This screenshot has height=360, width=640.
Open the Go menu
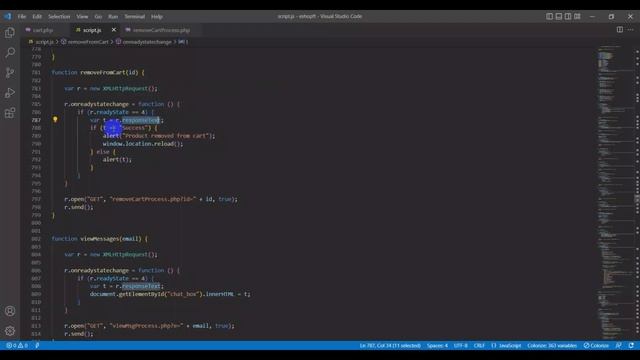(x=98, y=16)
